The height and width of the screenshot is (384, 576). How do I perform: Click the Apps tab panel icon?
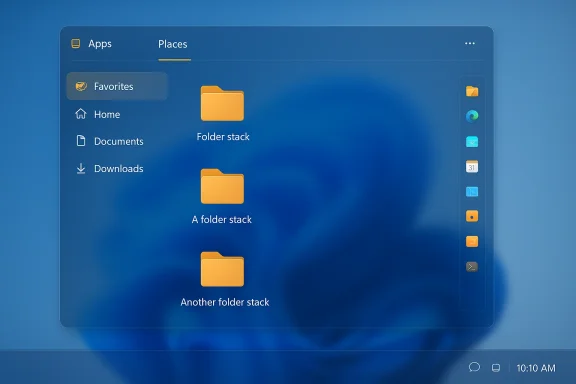point(76,44)
